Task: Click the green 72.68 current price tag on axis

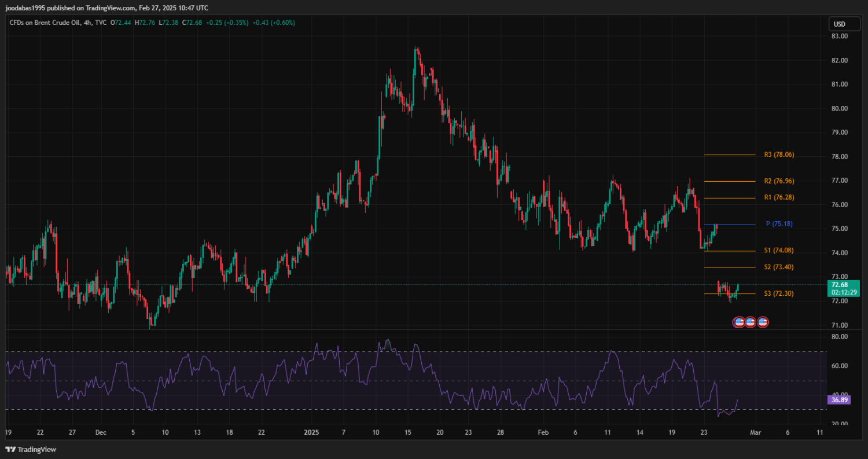Action: (x=839, y=285)
